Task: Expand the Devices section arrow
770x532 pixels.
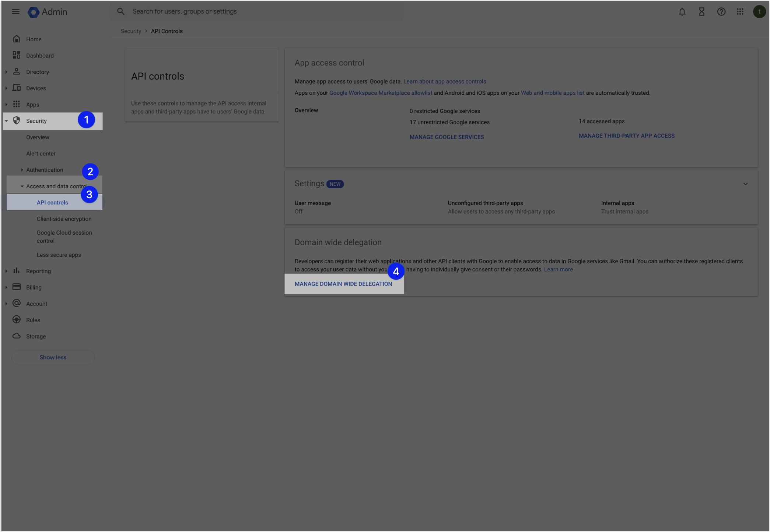Action: coord(6,88)
